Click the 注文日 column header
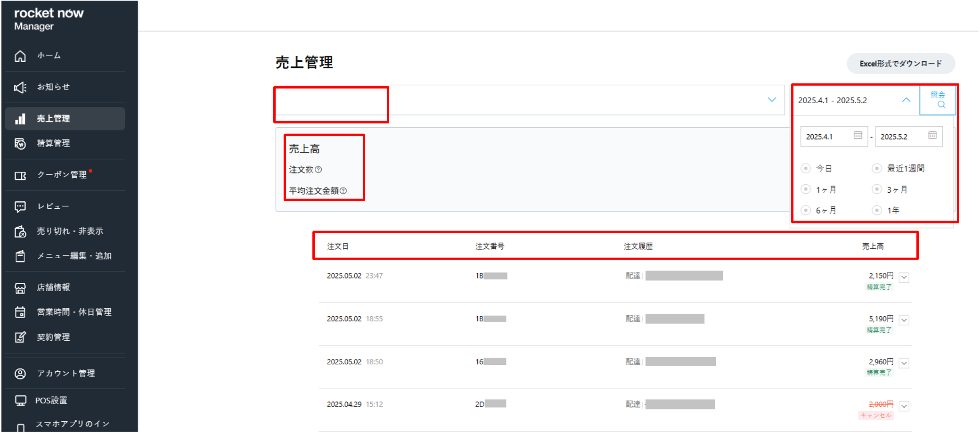 tap(337, 246)
